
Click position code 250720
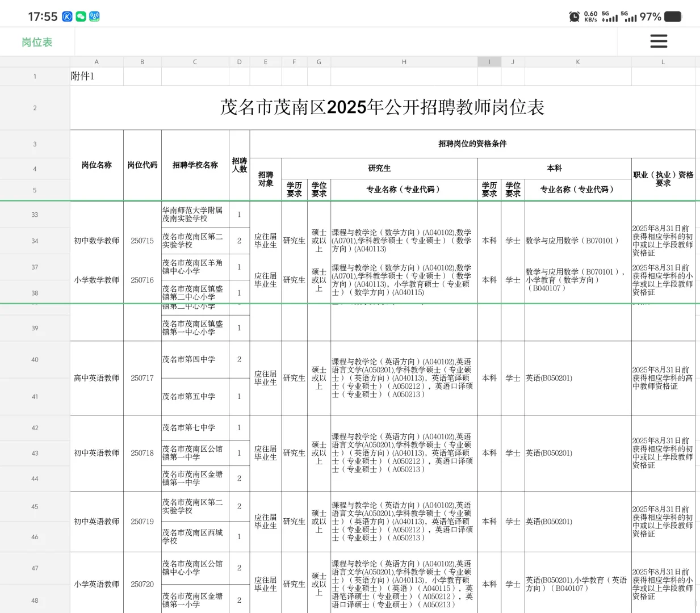point(142,584)
